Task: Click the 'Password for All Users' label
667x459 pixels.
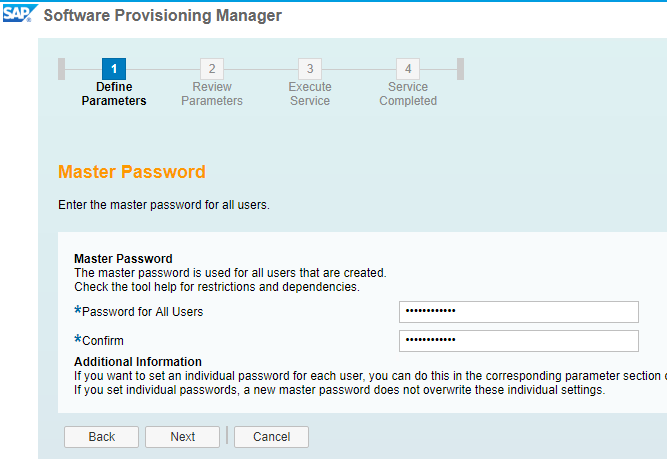Action: click(143, 312)
